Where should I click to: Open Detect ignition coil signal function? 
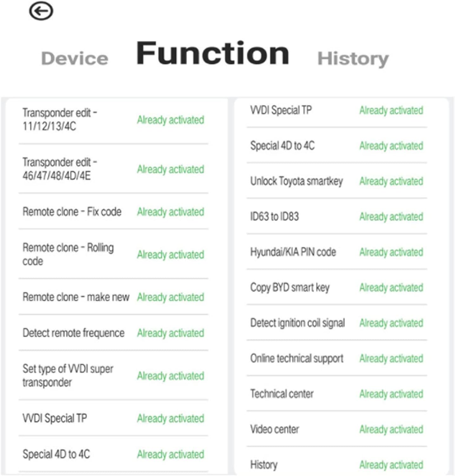297,323
